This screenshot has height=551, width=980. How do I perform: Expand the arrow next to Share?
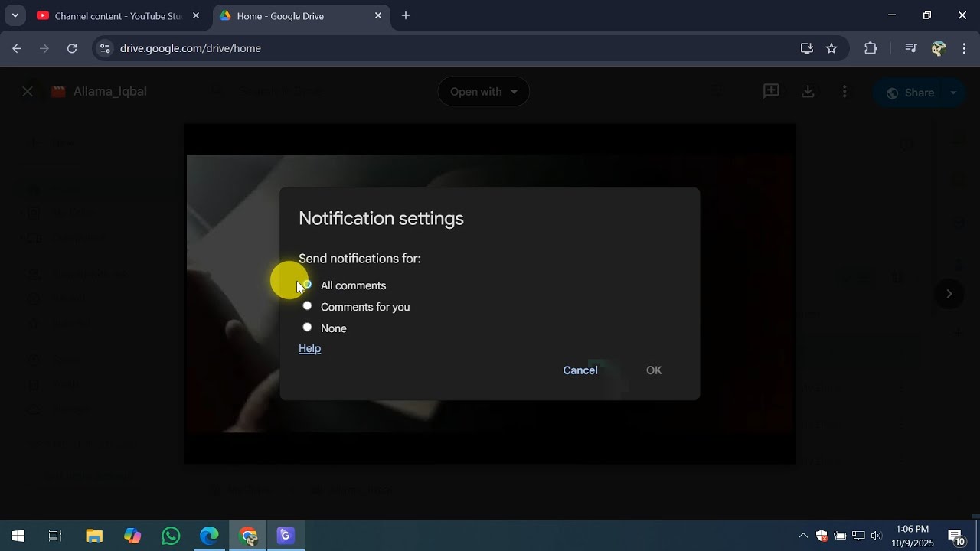click(x=953, y=93)
